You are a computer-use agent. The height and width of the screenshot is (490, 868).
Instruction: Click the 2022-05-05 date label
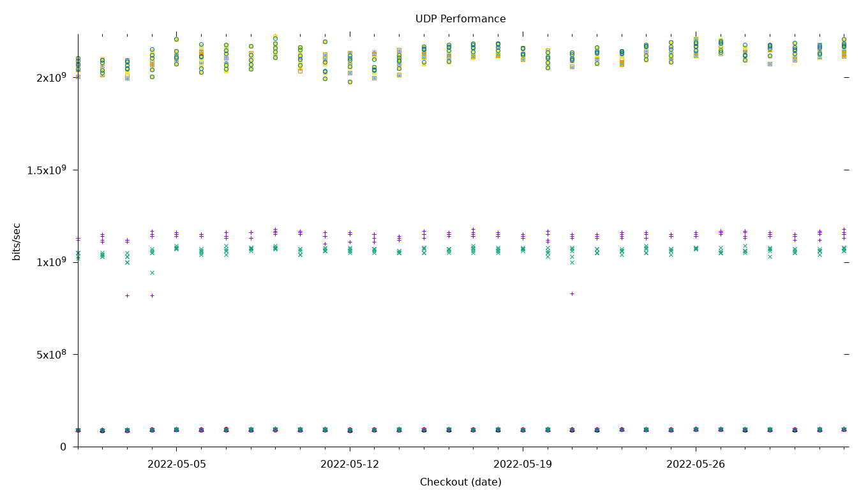tap(177, 464)
